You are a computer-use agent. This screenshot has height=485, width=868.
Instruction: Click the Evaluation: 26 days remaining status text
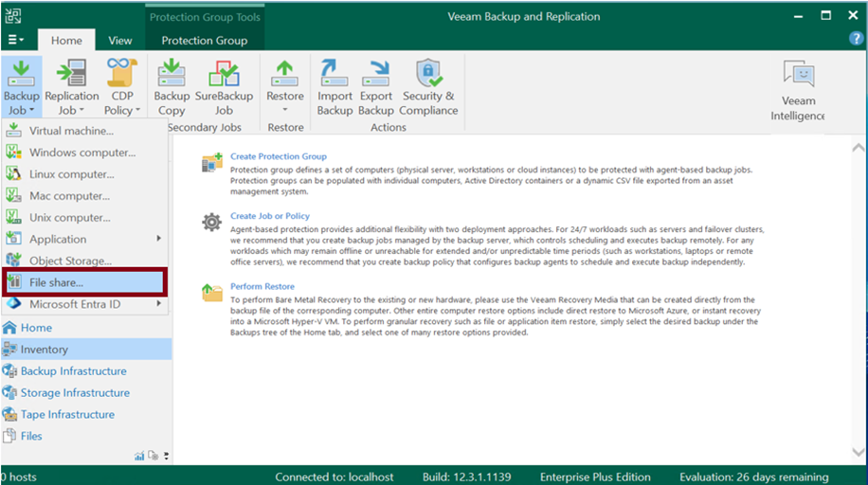[754, 476]
